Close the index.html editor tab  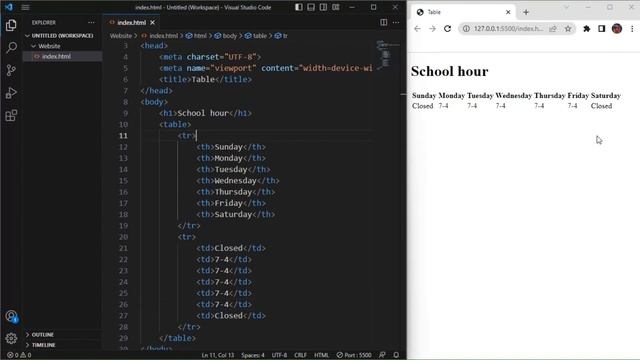pyautogui.click(x=152, y=22)
